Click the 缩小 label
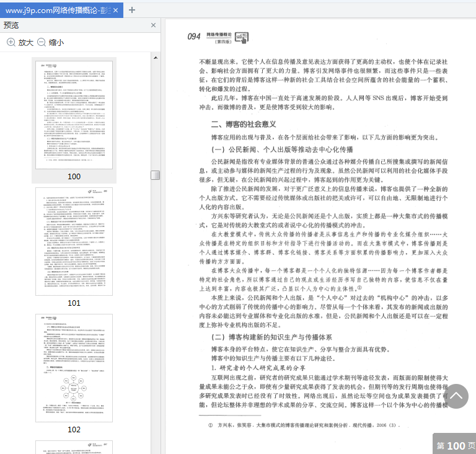 (56, 43)
